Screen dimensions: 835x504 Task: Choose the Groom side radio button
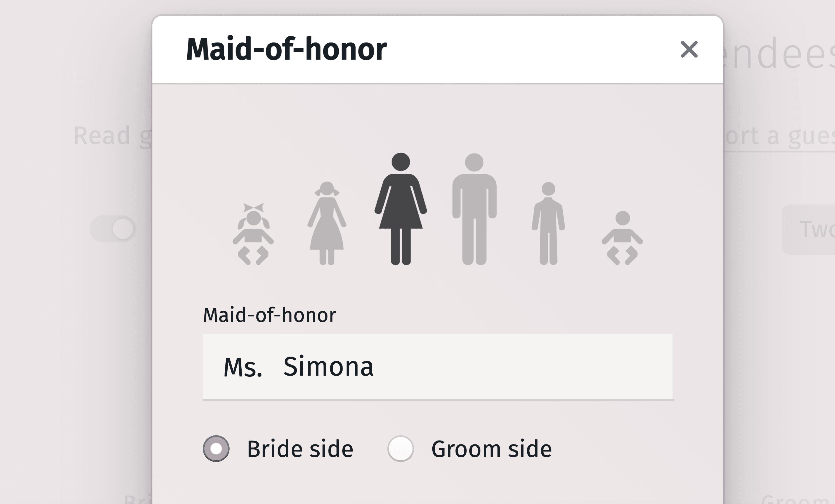tap(400, 448)
